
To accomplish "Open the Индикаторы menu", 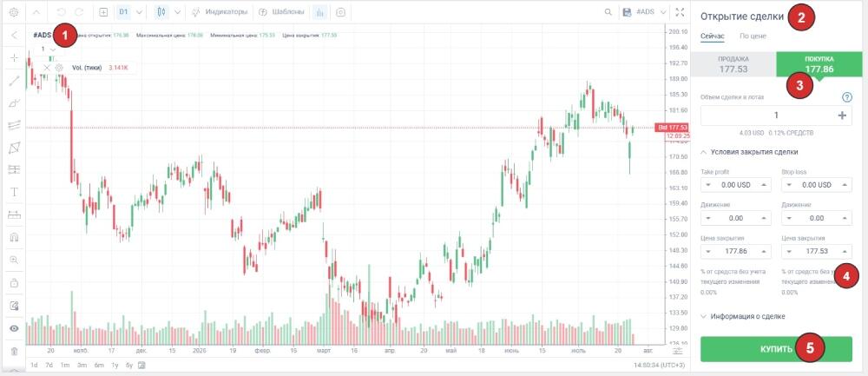I will 220,11.
